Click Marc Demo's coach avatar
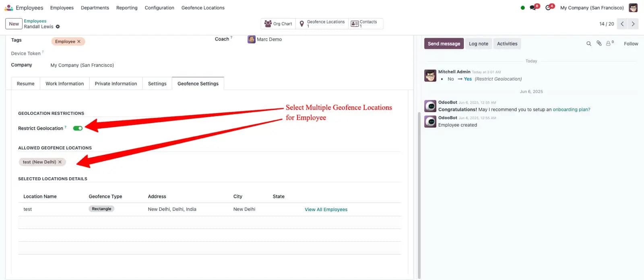 (x=251, y=39)
